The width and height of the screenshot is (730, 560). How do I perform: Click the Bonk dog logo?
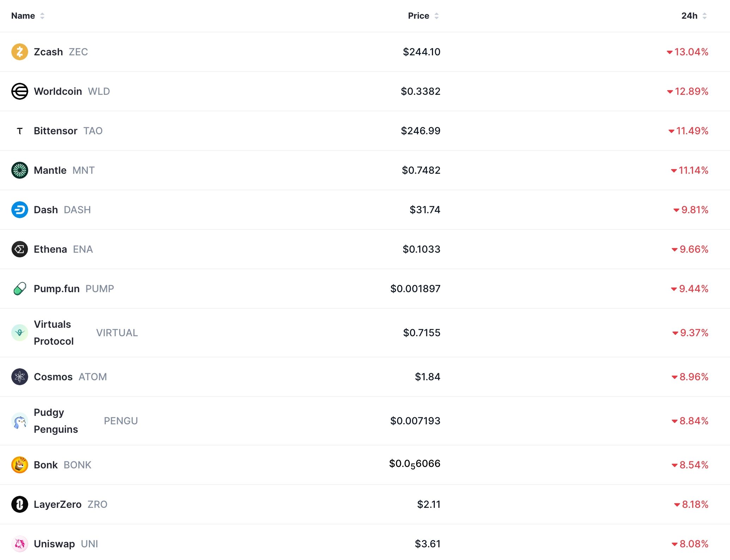[20, 464]
